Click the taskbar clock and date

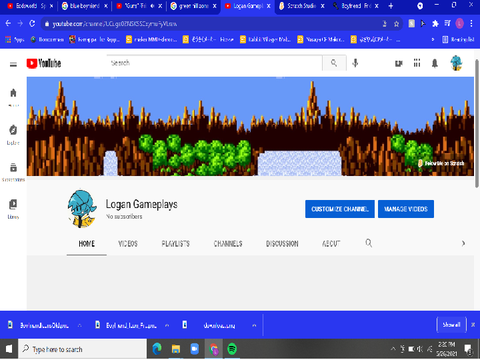click(447, 349)
